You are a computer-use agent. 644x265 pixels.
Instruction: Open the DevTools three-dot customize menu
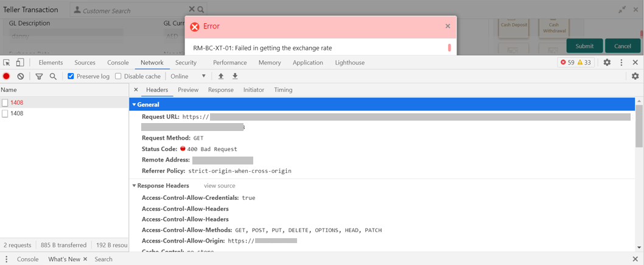pyautogui.click(x=621, y=63)
